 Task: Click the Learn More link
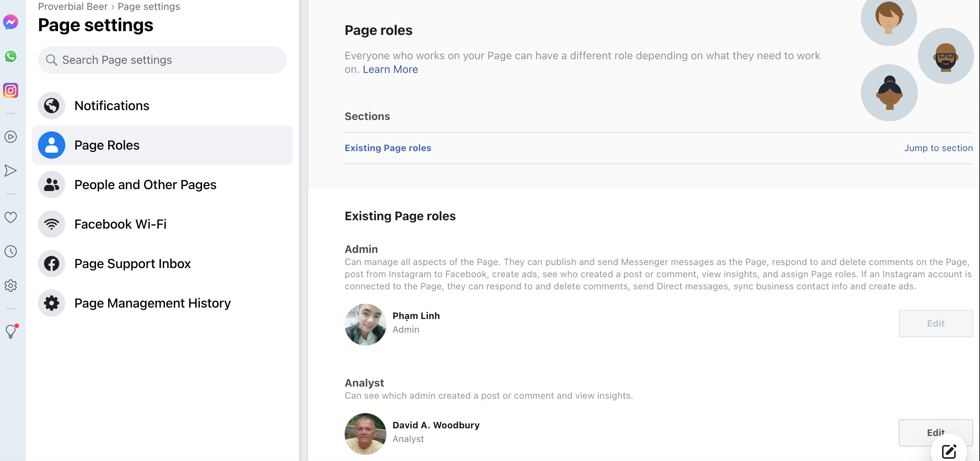click(390, 69)
